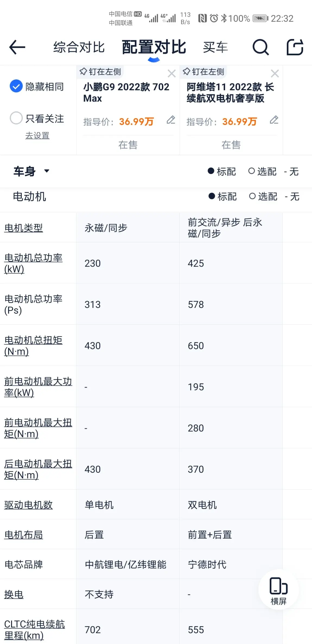Viewport: 312px width, 644px height.
Task: Edit price pencil icon for 阿维塔11
Action: [274, 120]
